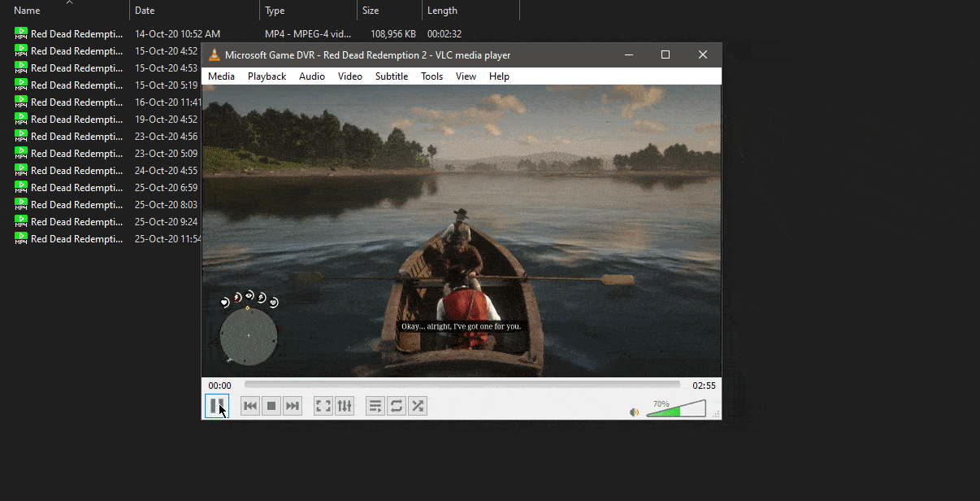Toggle random shuffle playback
The image size is (980, 501).
tap(418, 406)
